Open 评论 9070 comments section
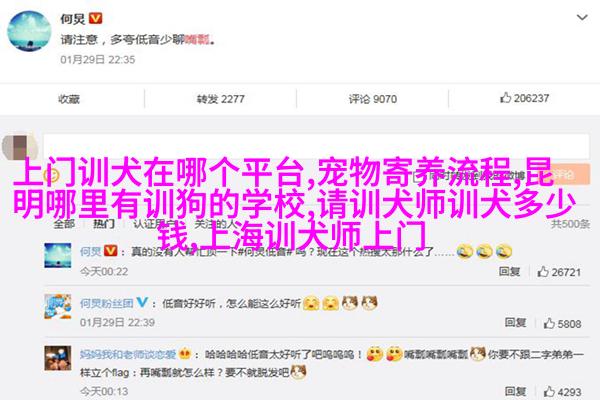 click(x=373, y=99)
